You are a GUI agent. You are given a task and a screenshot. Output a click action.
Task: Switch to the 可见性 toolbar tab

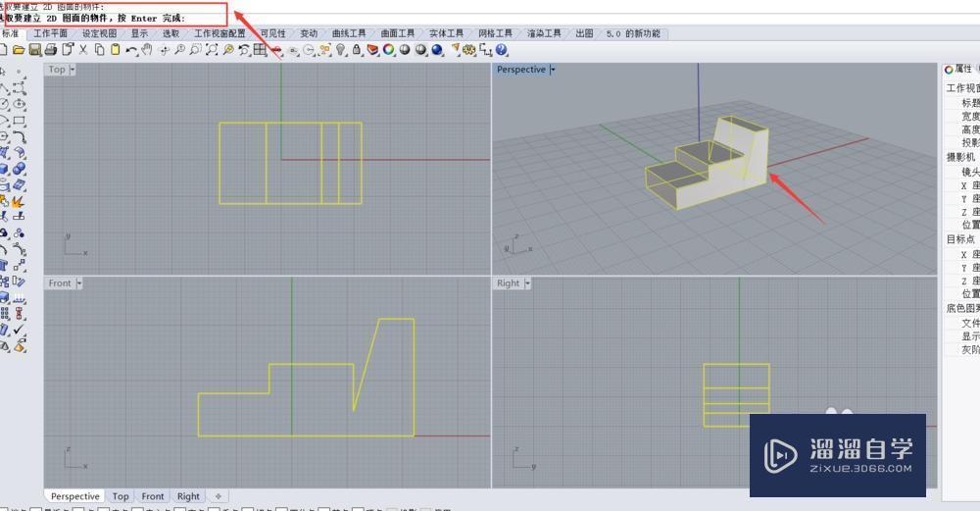click(x=273, y=33)
